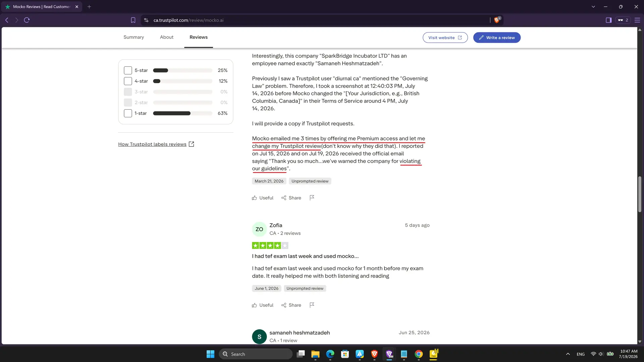The width and height of the screenshot is (644, 362).
Task: Click the '5 days ago' timestamp on Zofia's review
Action: 417,225
